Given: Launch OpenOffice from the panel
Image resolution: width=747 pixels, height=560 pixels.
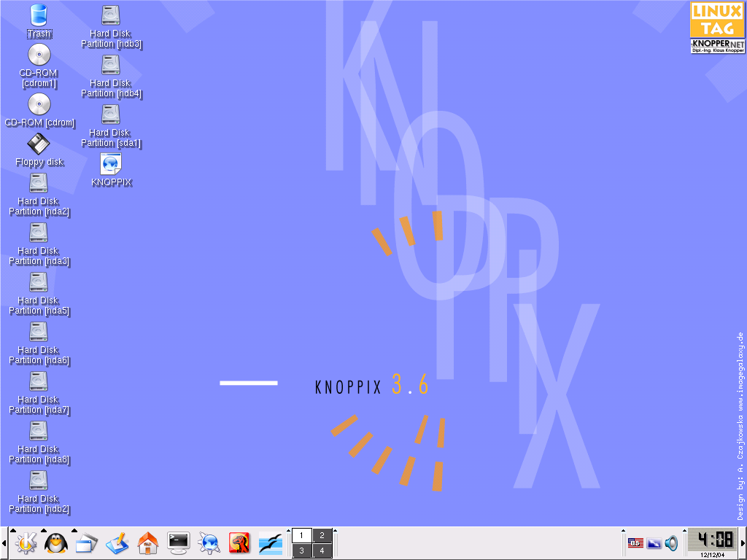Looking at the screenshot, I should [x=270, y=543].
